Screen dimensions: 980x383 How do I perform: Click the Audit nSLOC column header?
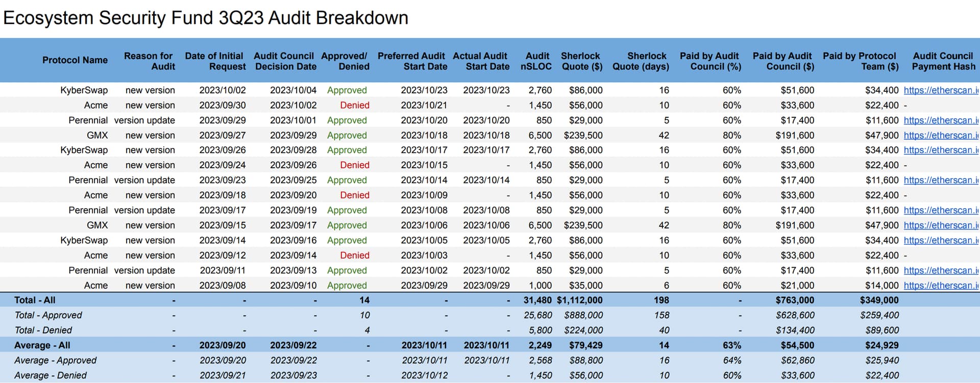[536, 61]
